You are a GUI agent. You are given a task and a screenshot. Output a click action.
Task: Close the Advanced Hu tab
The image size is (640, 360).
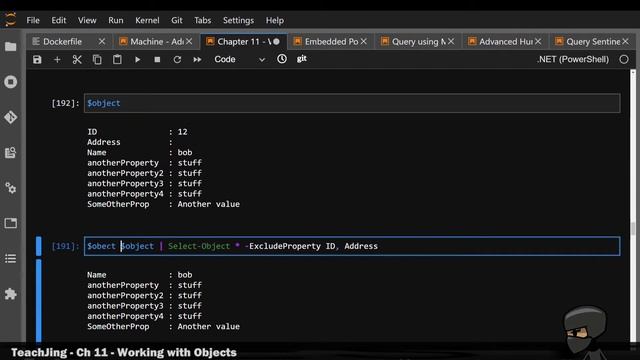(x=538, y=42)
